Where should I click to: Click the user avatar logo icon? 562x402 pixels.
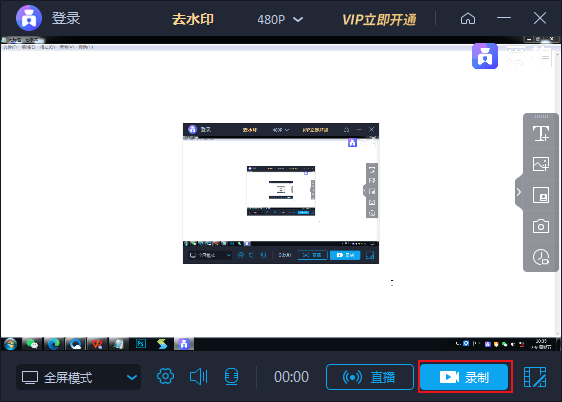[x=29, y=18]
